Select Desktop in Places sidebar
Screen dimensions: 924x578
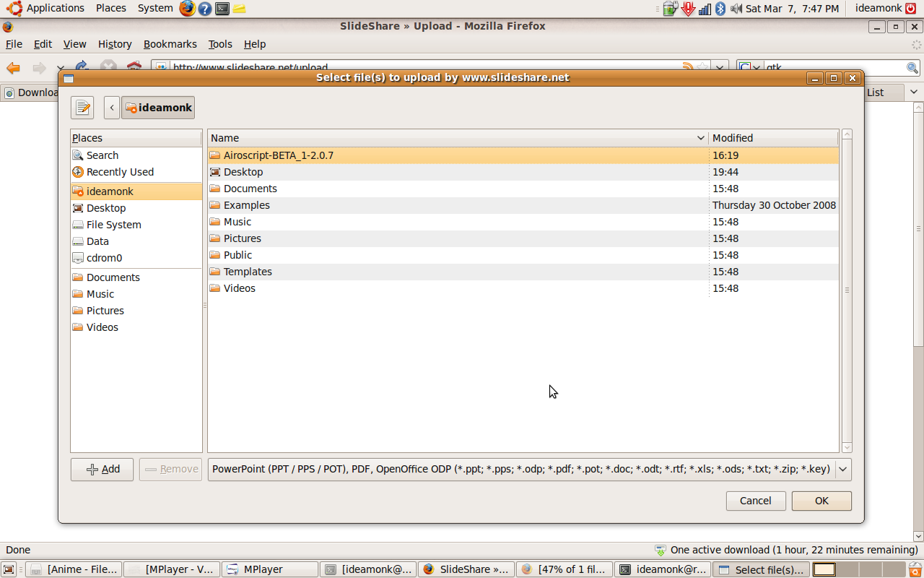[x=136, y=208]
